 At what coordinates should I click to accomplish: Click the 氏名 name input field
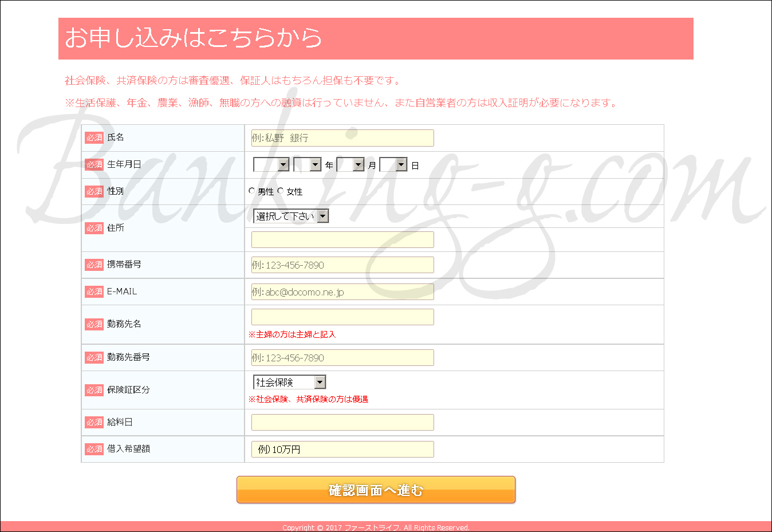click(342, 138)
